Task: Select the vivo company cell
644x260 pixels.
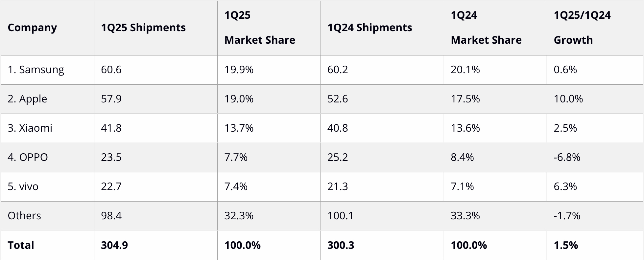Action: tap(23, 186)
